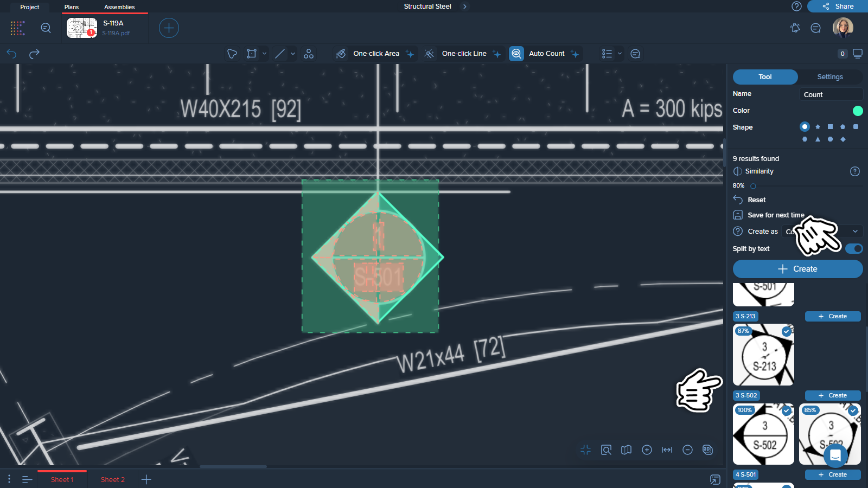868x488 pixels.
Task: Open the notifications bell
Action: coord(795,28)
